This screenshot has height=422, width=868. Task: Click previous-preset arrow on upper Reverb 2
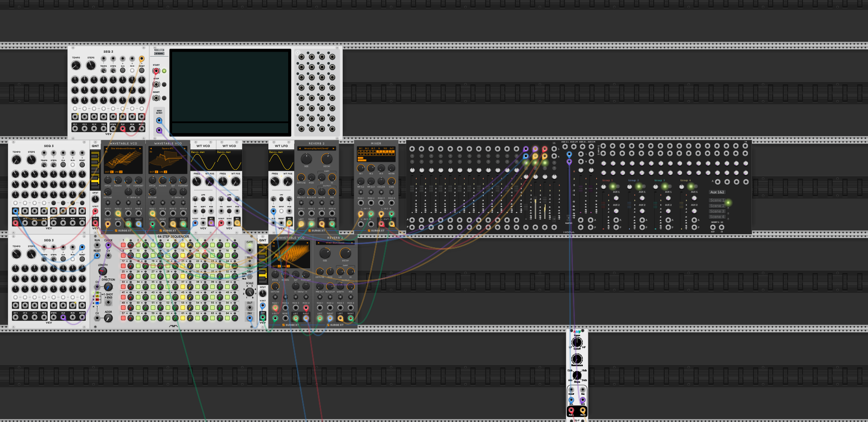pyautogui.click(x=300, y=148)
